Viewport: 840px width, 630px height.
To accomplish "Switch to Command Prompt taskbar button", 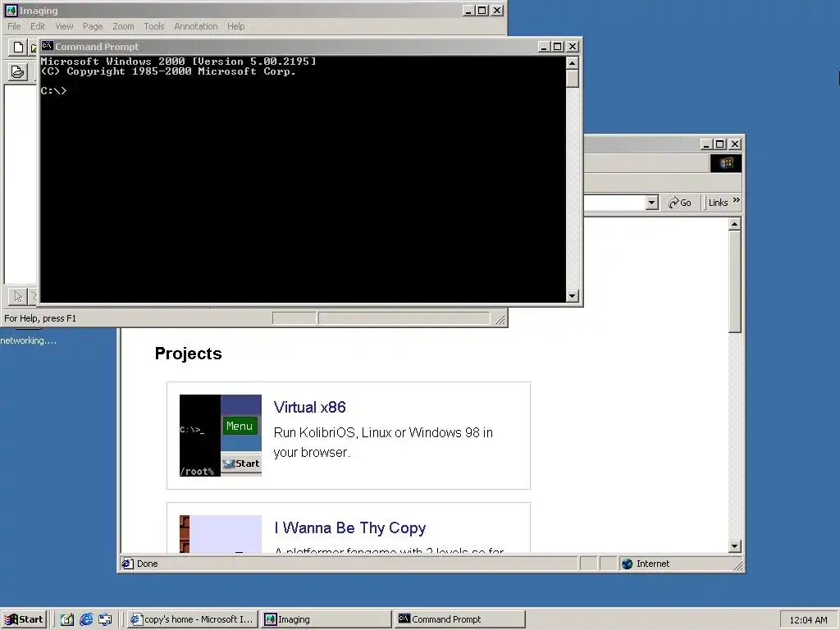I will tap(460, 619).
